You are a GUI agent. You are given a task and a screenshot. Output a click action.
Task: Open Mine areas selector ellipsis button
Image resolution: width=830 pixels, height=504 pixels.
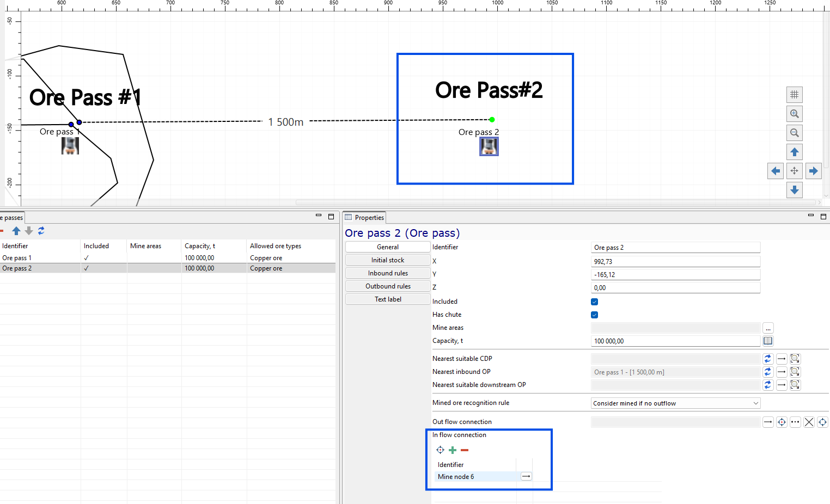[768, 328]
